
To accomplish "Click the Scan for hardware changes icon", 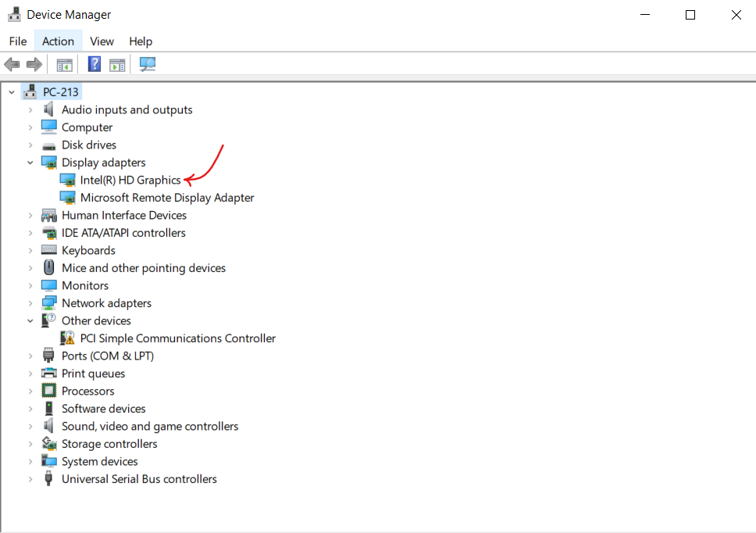I will (148, 64).
